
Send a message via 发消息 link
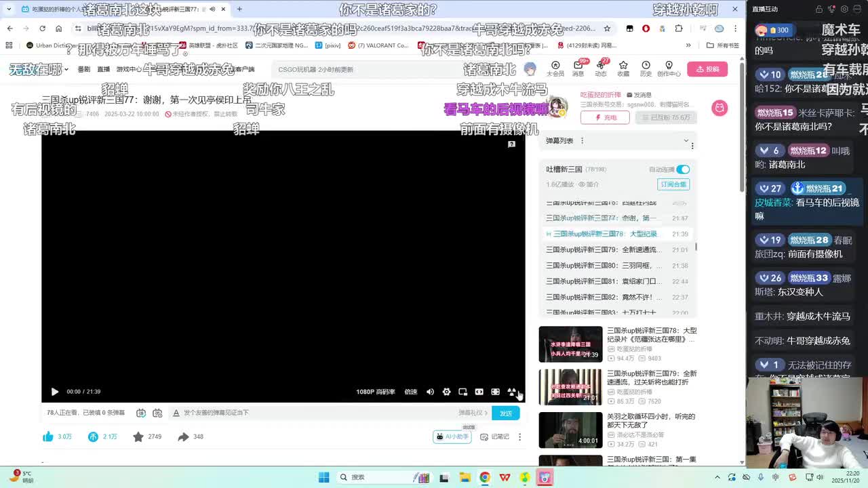639,95
